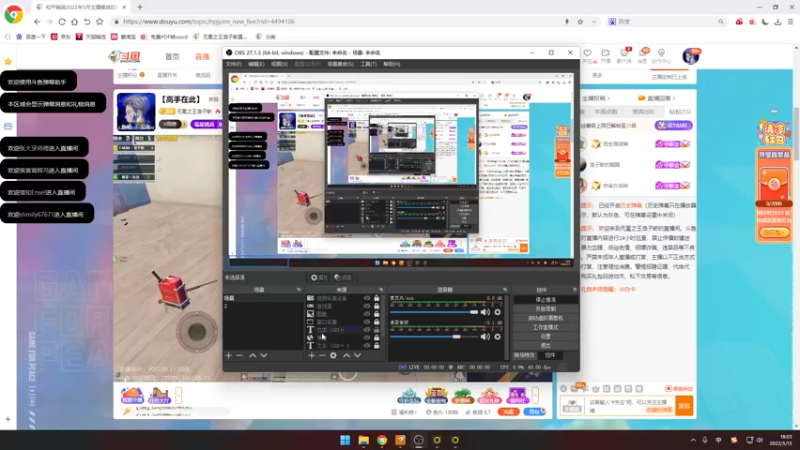
Task: Move source up in OBS sources panel
Action: [346, 355]
